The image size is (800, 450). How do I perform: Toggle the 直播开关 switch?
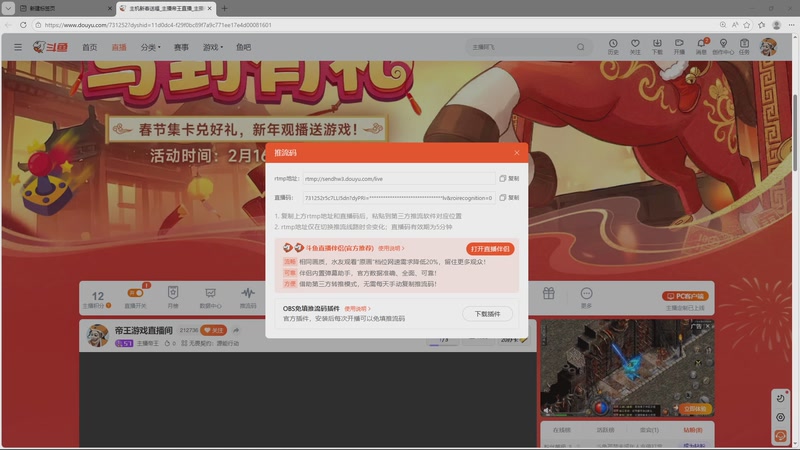[135, 293]
